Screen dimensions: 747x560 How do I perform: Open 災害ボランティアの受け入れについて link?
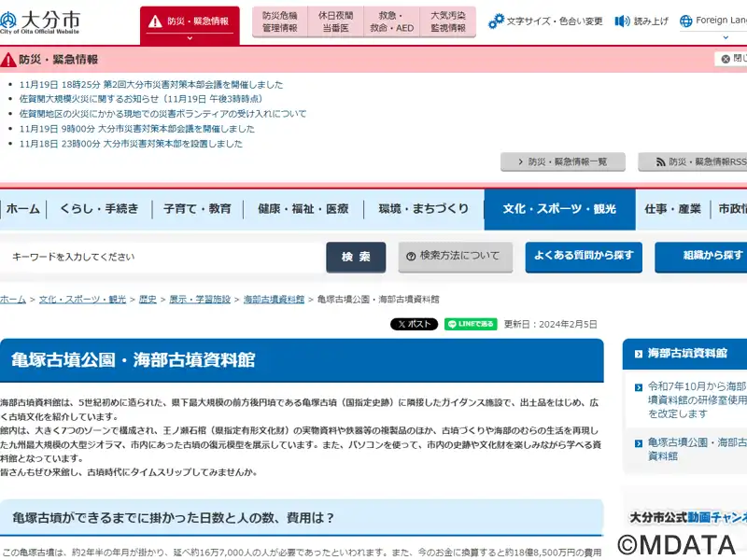click(162, 114)
